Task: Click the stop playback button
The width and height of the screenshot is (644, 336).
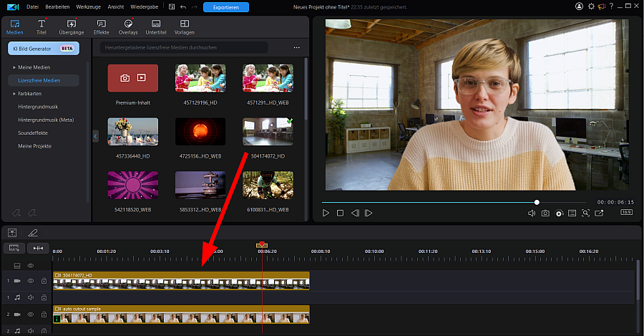Action: click(340, 213)
